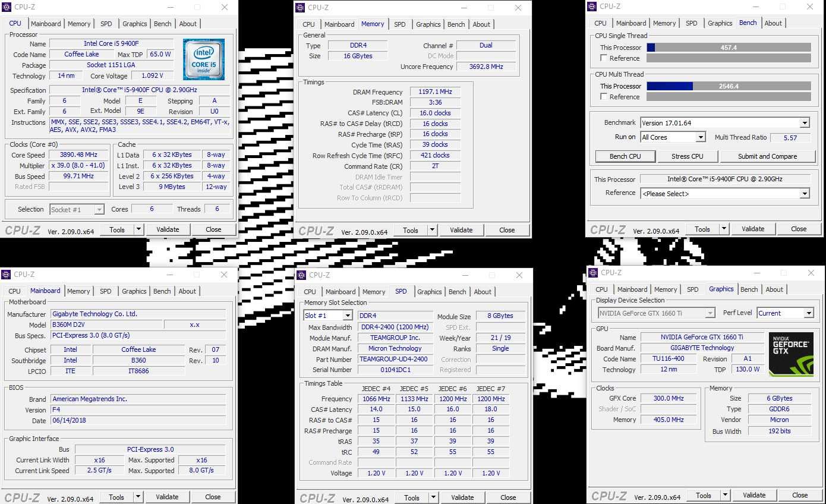Open Tools arrow in the Memory-tab window

click(432, 231)
